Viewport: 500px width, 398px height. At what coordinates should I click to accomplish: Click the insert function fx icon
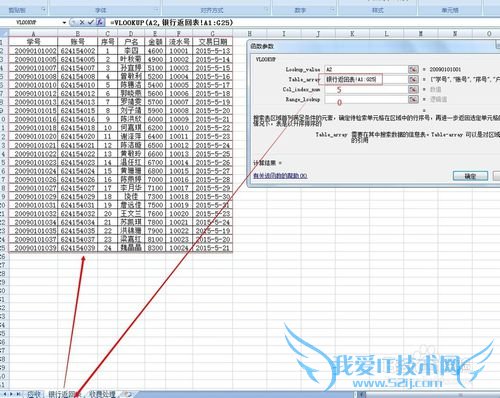tap(100, 22)
